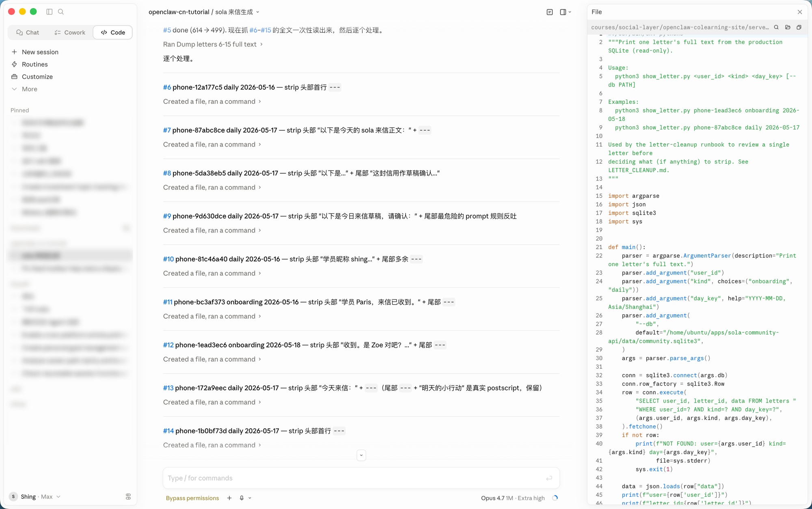Add an attachment with the plus icon

tap(229, 498)
